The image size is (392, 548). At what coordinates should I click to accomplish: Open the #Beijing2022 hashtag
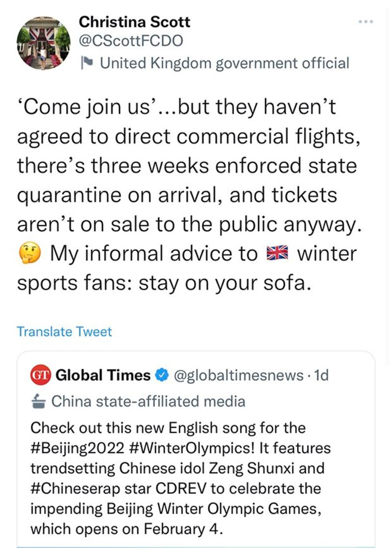pos(77,448)
